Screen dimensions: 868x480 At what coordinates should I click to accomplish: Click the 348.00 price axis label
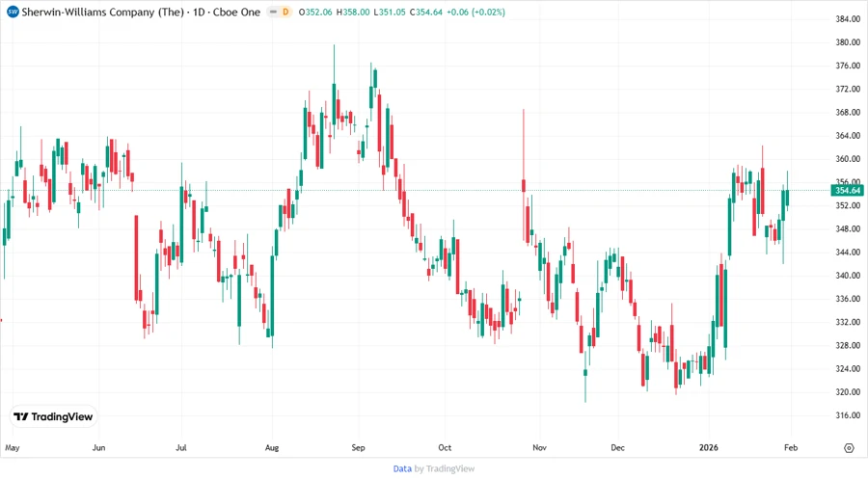[848, 228]
